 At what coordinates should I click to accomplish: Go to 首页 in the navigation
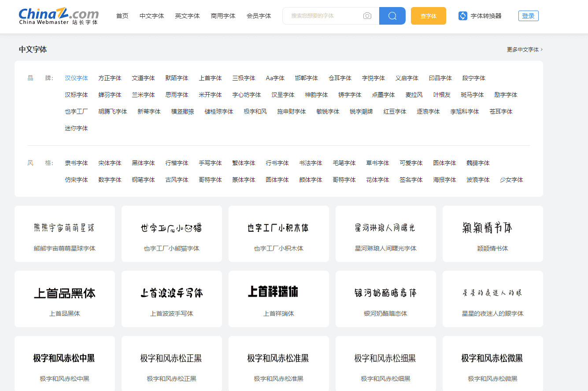point(122,16)
